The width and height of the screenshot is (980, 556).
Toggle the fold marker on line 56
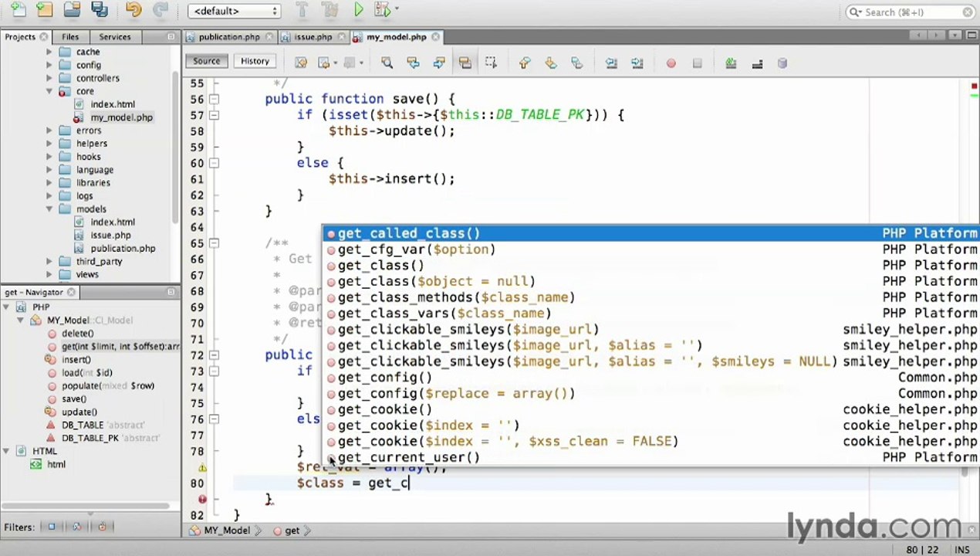pyautogui.click(x=214, y=99)
